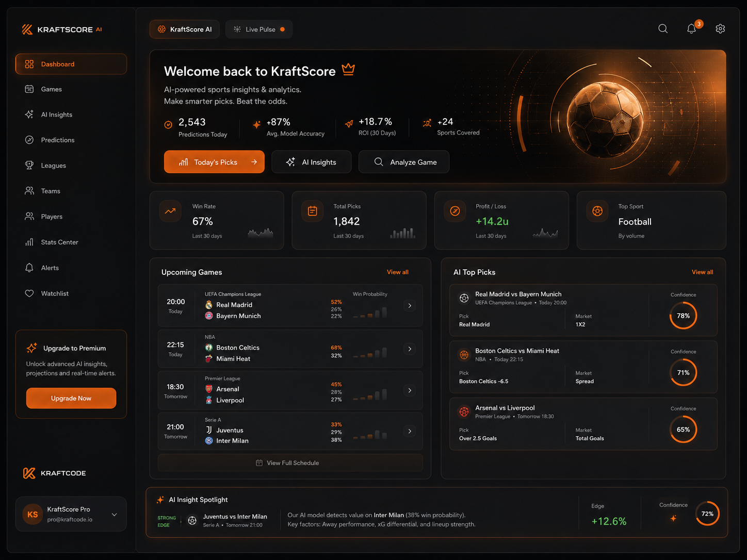Click the +12.6% Edge value
Screen dimensions: 747x560
(x=609, y=521)
